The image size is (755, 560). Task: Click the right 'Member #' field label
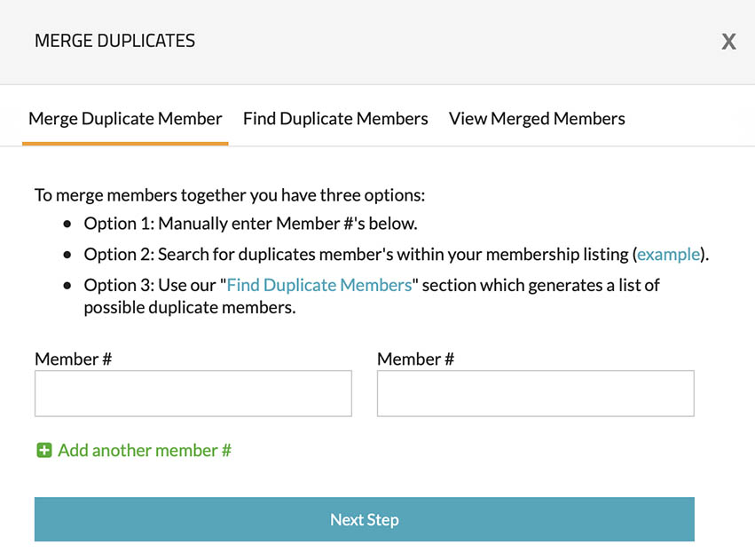(415, 359)
